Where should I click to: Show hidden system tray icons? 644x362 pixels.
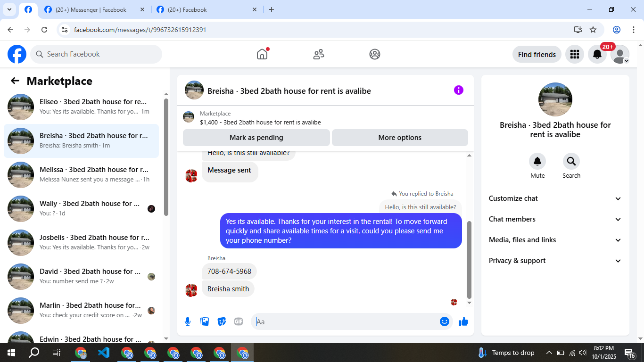549,353
